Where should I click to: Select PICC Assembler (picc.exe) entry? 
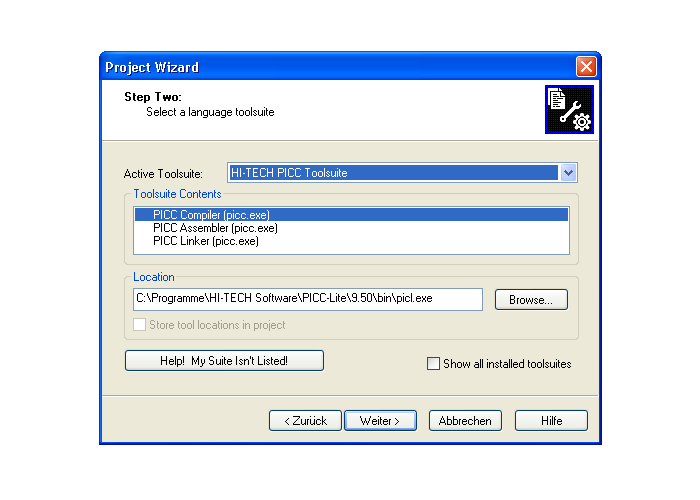(x=351, y=228)
